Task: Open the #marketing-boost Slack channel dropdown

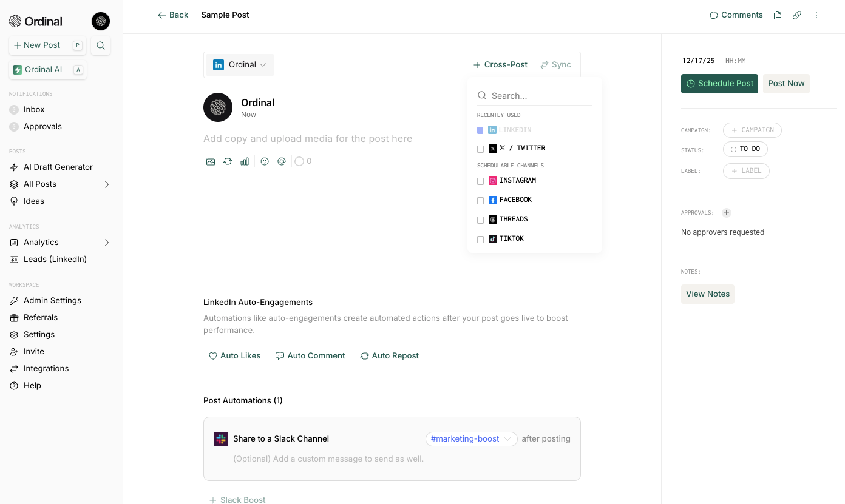Action: [x=472, y=438]
